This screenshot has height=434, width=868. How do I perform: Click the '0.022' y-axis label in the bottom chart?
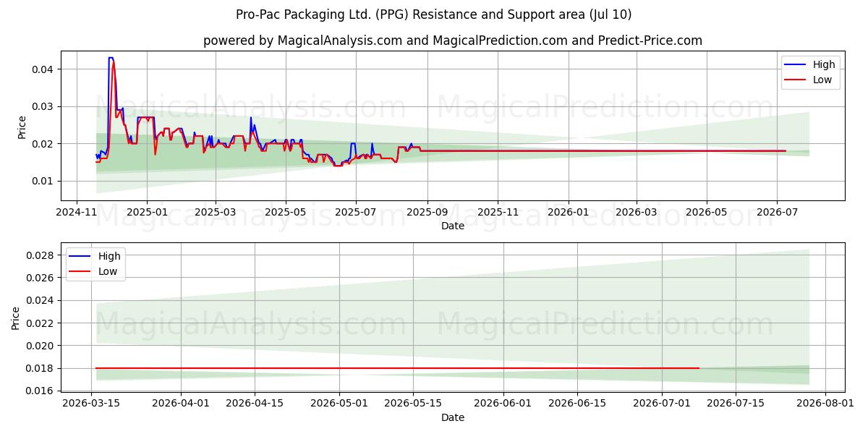(x=41, y=323)
